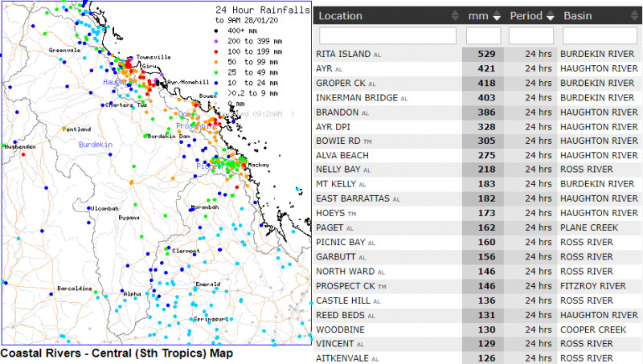Viewport: 643px width, 364px height.
Task: Click the Emerald label on the map
Action: 207,284
